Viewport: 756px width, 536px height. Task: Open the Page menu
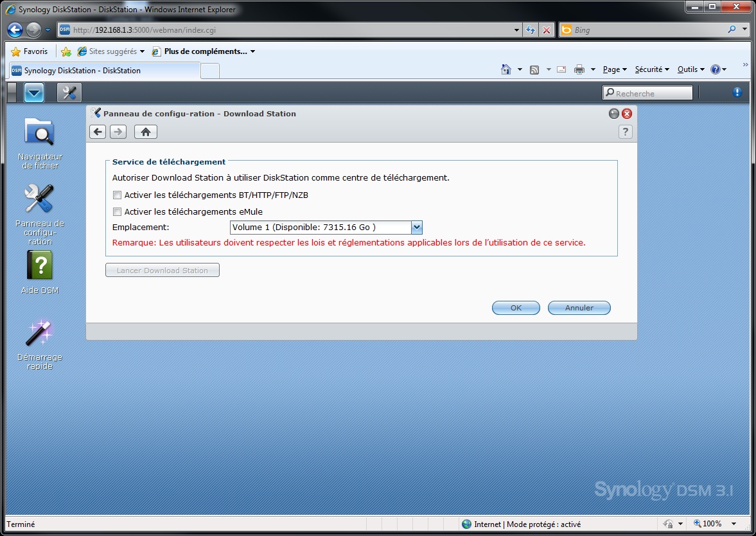pos(615,69)
